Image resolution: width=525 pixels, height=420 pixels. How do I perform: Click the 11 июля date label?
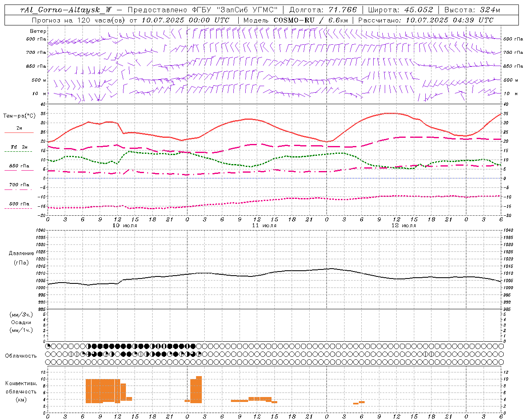(x=264, y=226)
